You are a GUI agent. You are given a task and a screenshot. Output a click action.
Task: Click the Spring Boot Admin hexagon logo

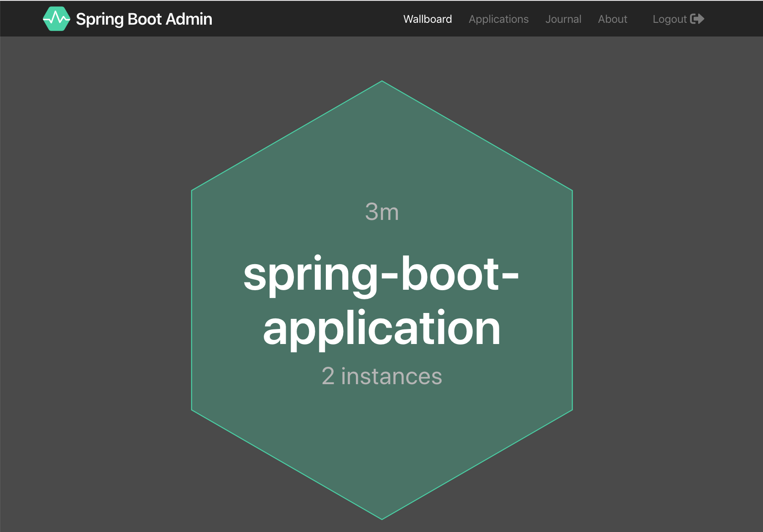click(56, 19)
